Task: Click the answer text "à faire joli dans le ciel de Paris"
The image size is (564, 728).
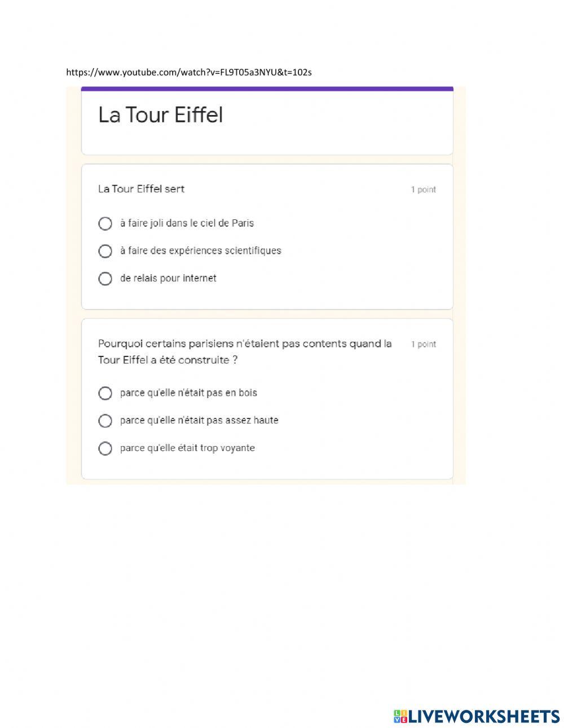Action: point(187,223)
